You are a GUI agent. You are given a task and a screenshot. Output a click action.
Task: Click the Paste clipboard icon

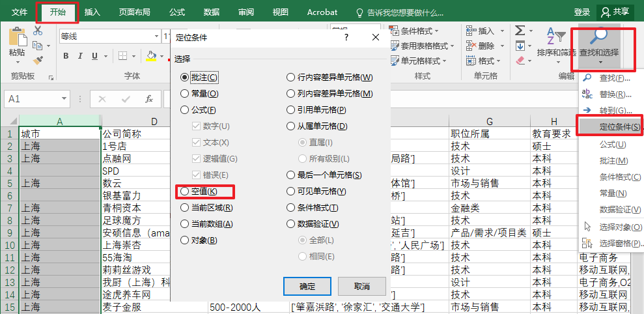coord(17,36)
